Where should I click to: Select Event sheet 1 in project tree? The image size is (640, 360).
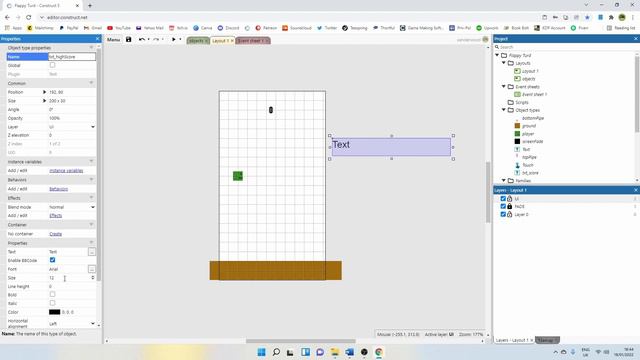(534, 94)
